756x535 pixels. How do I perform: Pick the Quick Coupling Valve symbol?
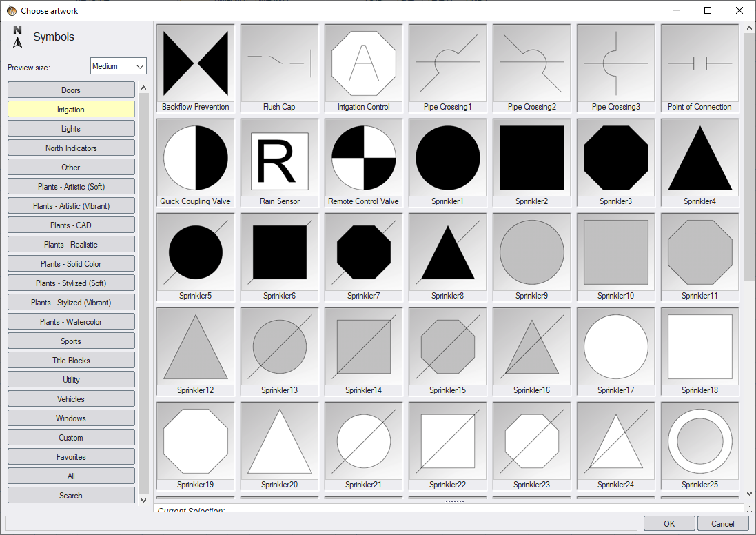tap(195, 163)
